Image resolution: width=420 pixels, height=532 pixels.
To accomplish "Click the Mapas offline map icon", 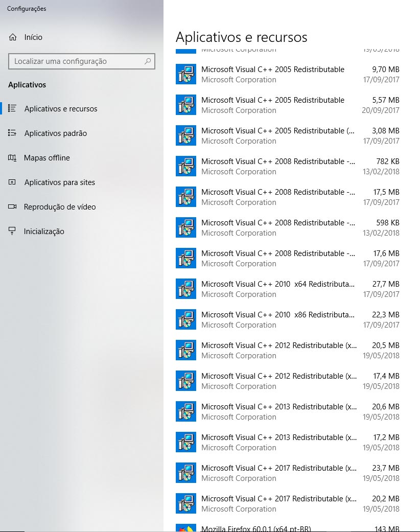I will click(12, 158).
